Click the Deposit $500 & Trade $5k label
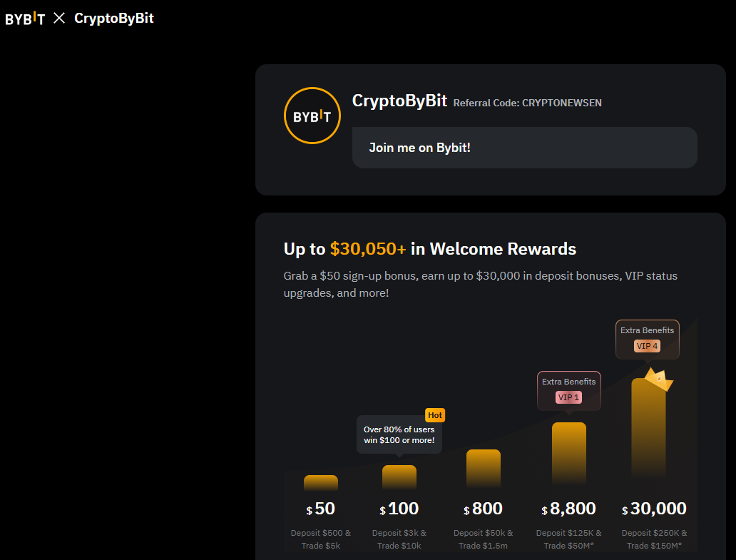This screenshot has height=560, width=736. (x=321, y=539)
